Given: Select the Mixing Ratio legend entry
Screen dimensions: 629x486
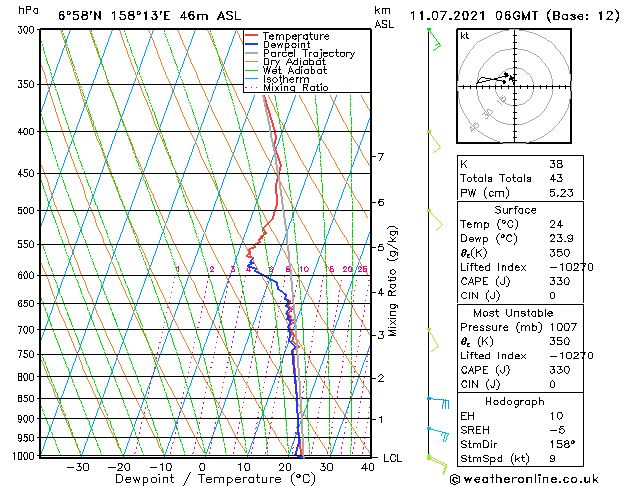Looking at the screenshot, I should click(x=293, y=88).
